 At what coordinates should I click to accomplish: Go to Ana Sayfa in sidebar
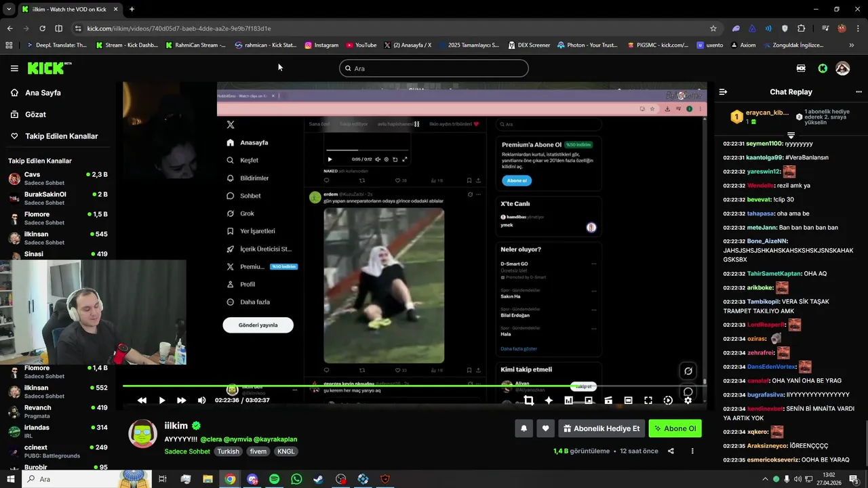tap(43, 93)
